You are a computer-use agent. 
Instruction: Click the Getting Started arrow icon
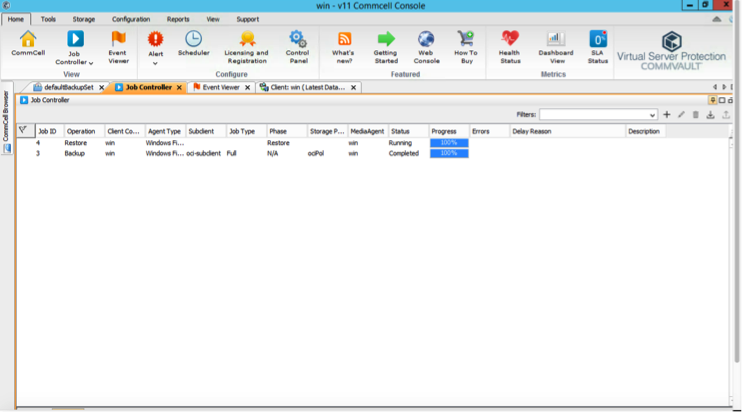coord(386,39)
